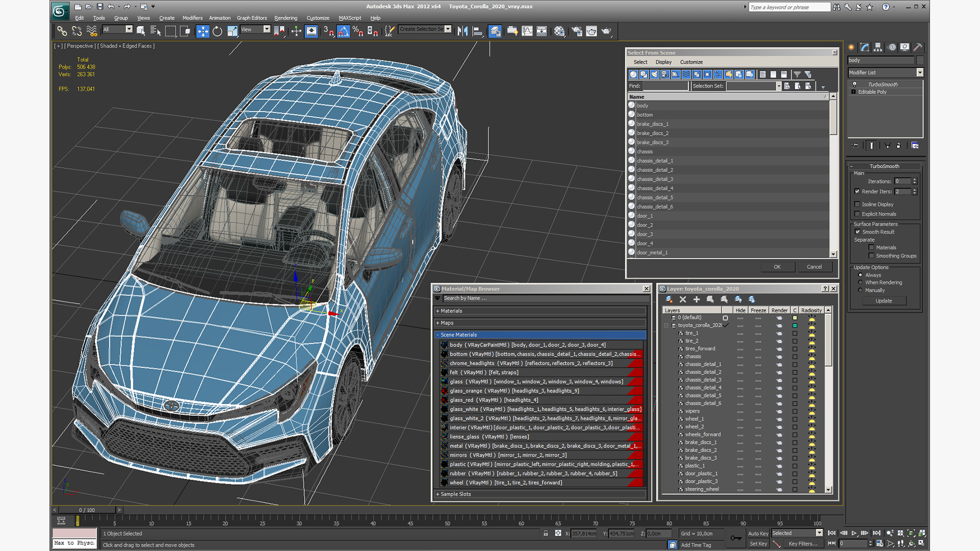
Task: Select the Manually update radio option
Action: (x=861, y=290)
